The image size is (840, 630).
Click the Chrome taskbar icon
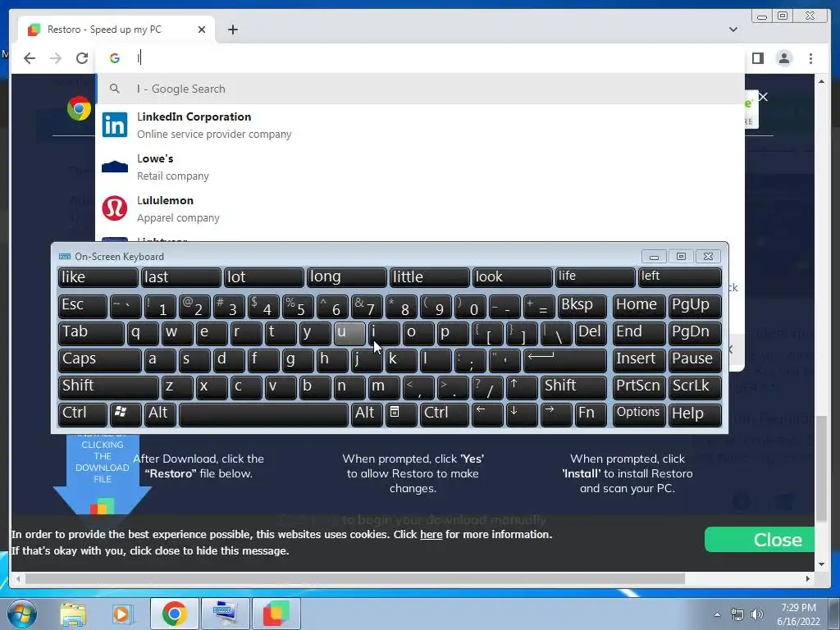tap(174, 614)
